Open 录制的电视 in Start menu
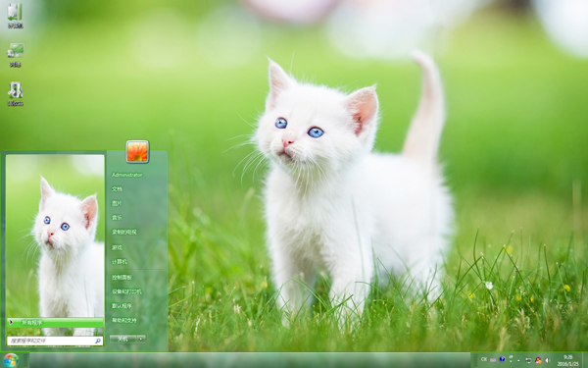Screen dimensions: 588x368 point(124,232)
